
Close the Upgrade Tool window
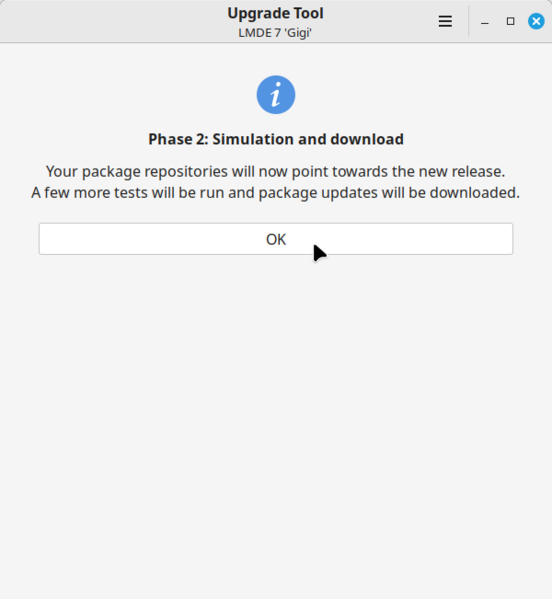536,21
